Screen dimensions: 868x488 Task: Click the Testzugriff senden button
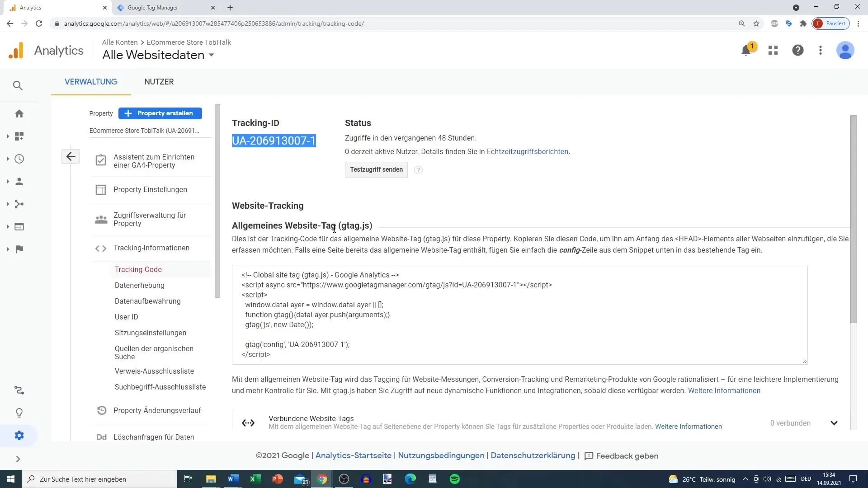click(x=376, y=169)
